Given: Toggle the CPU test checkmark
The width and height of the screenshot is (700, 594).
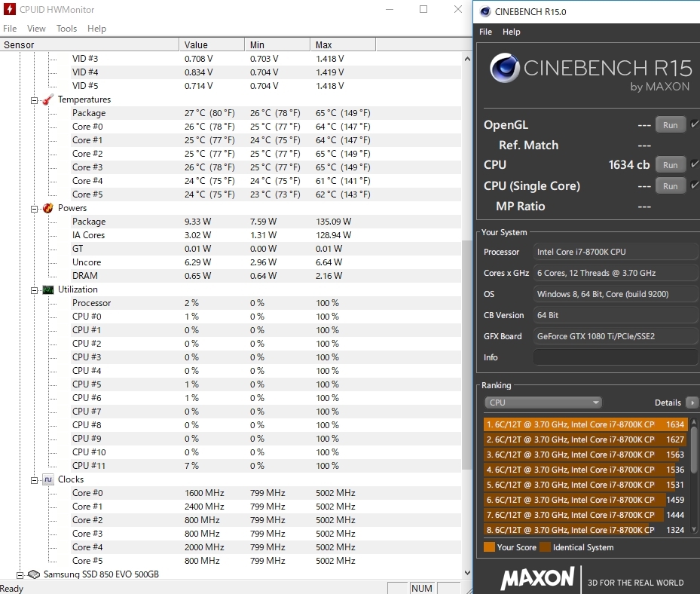Looking at the screenshot, I should [694, 164].
